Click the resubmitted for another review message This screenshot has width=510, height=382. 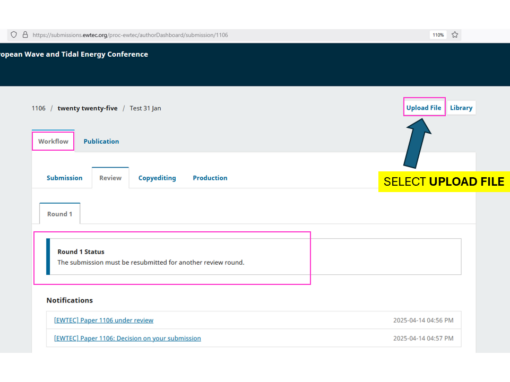151,263
